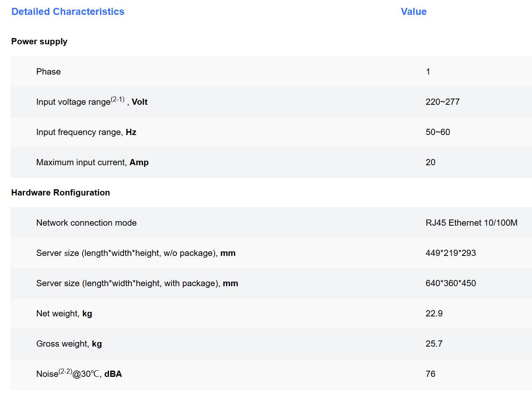This screenshot has height=393, width=532.
Task: Click the 640*360*450 packaged size value
Action: [451, 283]
